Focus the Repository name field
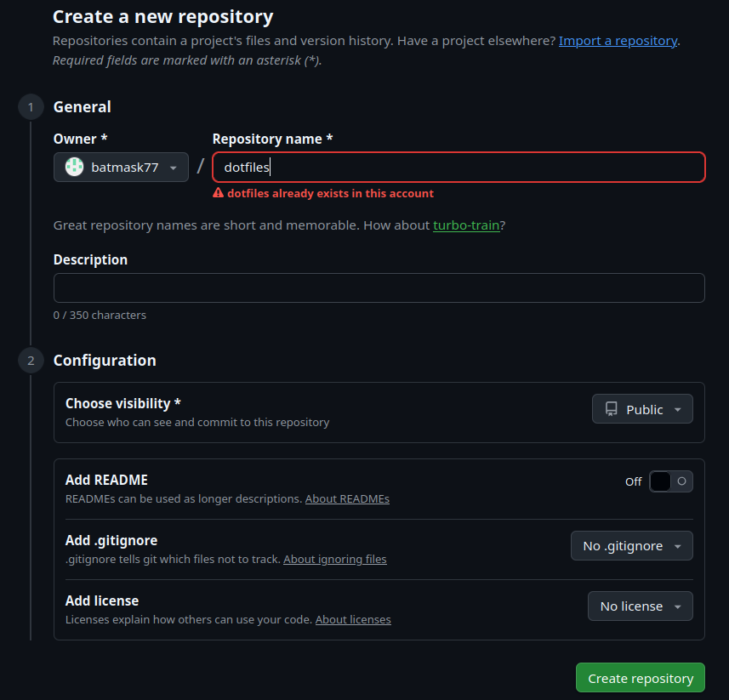729x700 pixels. point(459,168)
